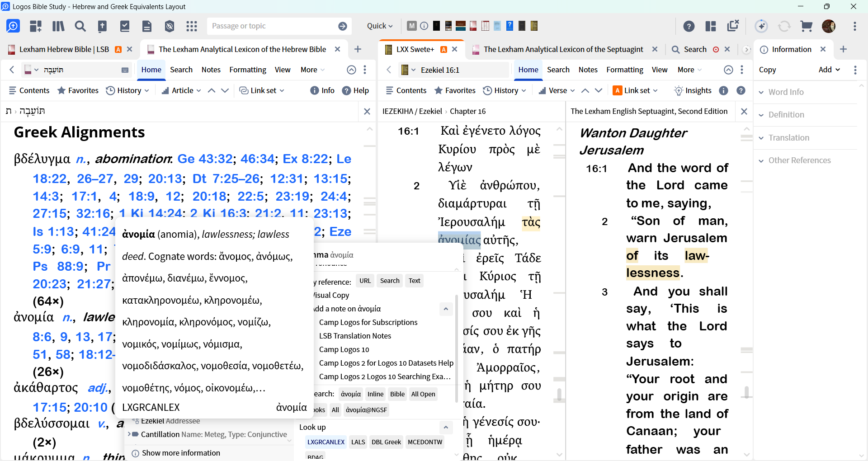Click the DBL Greek look up button
This screenshot has height=461, width=868.
[386, 442]
